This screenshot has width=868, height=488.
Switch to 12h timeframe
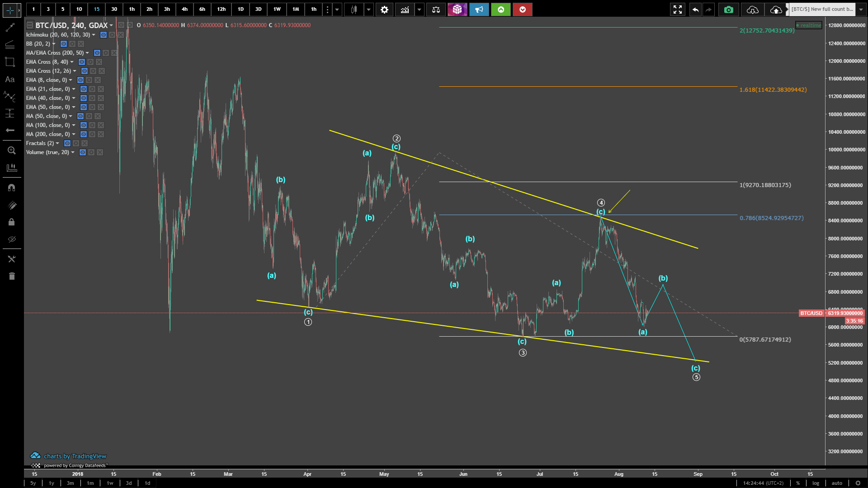tap(221, 9)
